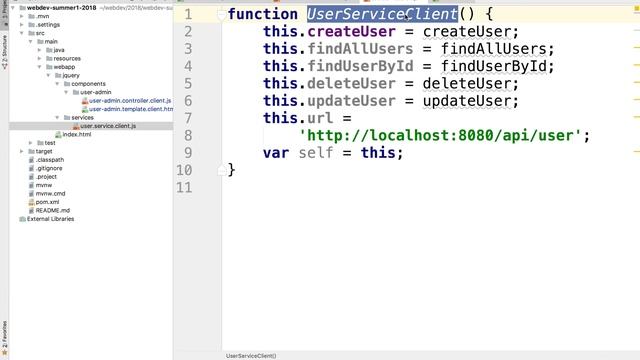Collapse the webdev-summer1-2018 root node
The width and height of the screenshot is (640, 360).
click(x=13, y=8)
